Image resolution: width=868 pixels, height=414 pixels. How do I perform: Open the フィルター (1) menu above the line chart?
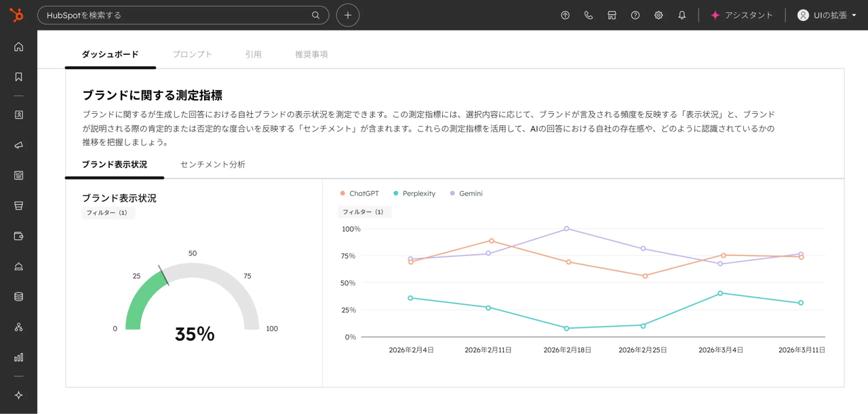point(364,212)
